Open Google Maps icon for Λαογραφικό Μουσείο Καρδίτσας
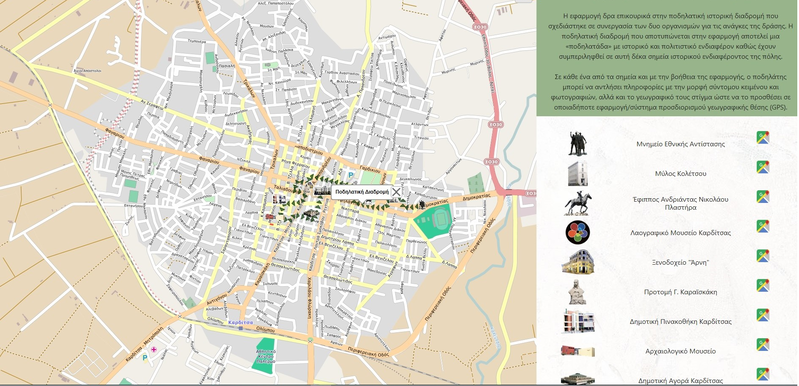Screen dimensions: 799x386 [762, 226]
